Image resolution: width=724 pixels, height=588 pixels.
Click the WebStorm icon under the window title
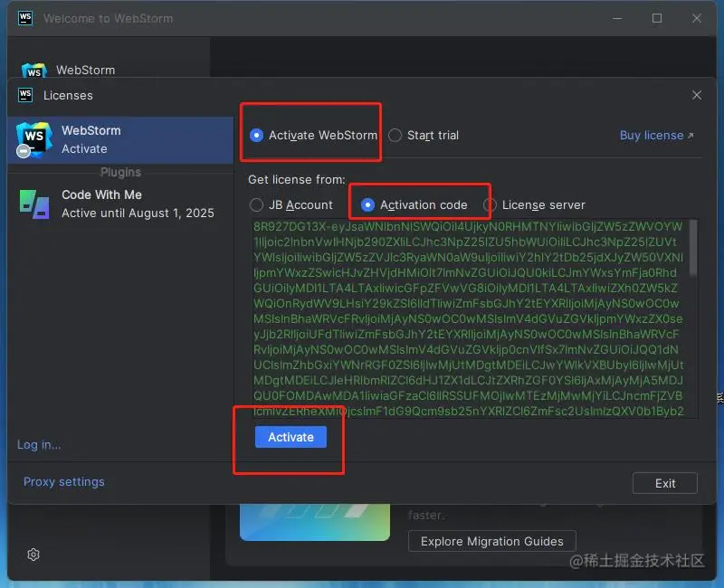tap(33, 68)
